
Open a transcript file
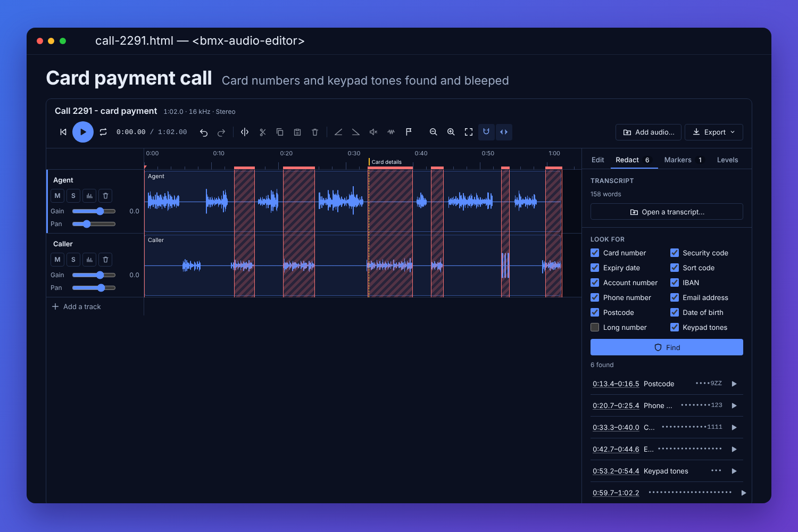[x=667, y=212]
